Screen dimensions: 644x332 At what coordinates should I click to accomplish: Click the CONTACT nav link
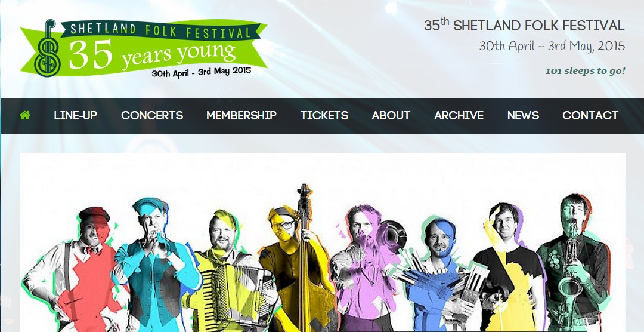coord(590,116)
